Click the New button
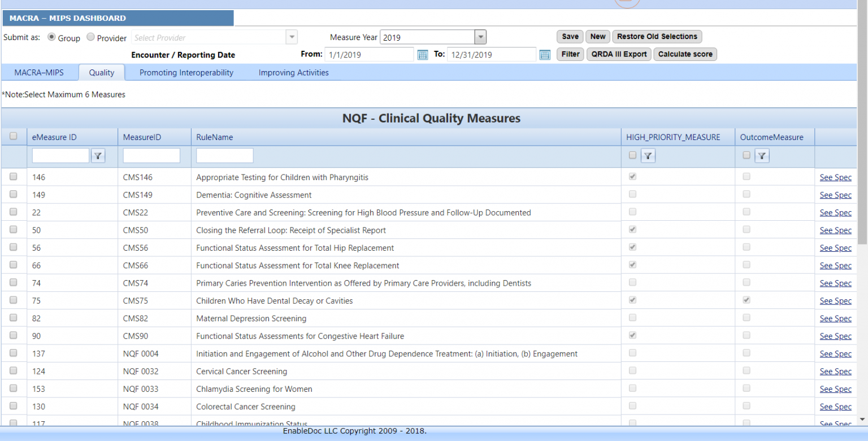 pyautogui.click(x=598, y=37)
